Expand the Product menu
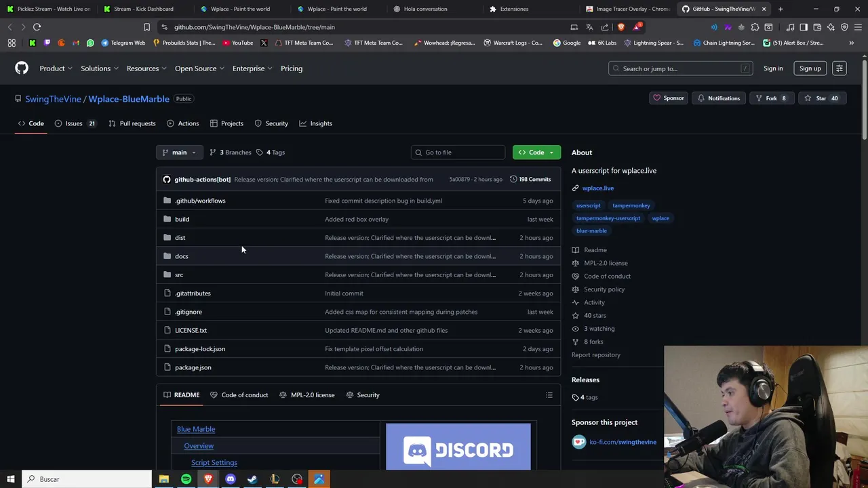This screenshot has width=868, height=488. click(56, 68)
